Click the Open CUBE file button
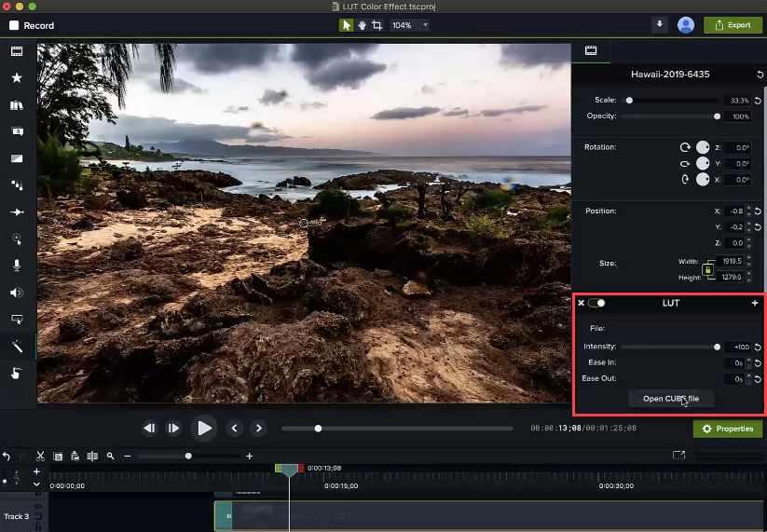This screenshot has width=767, height=532. (x=670, y=399)
